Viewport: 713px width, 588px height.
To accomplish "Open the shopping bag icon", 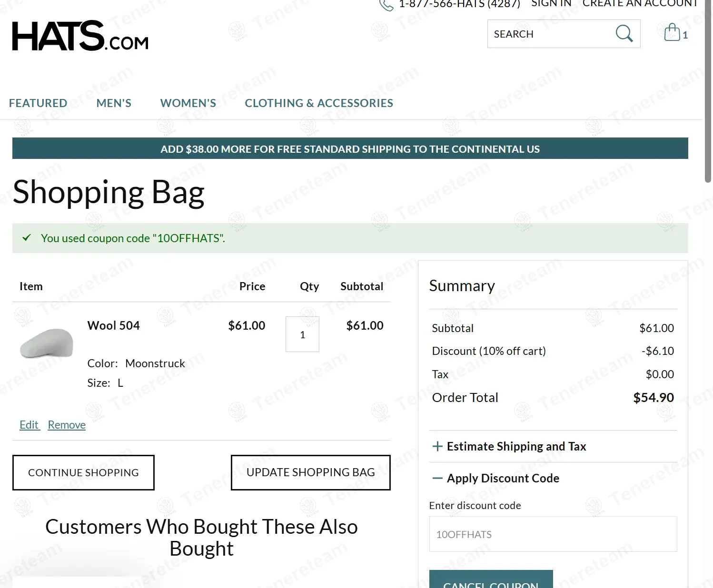I will click(x=672, y=32).
